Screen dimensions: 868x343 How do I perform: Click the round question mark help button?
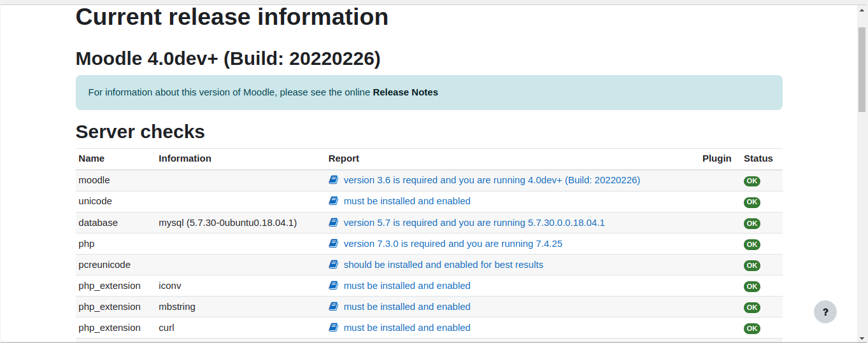tap(825, 312)
